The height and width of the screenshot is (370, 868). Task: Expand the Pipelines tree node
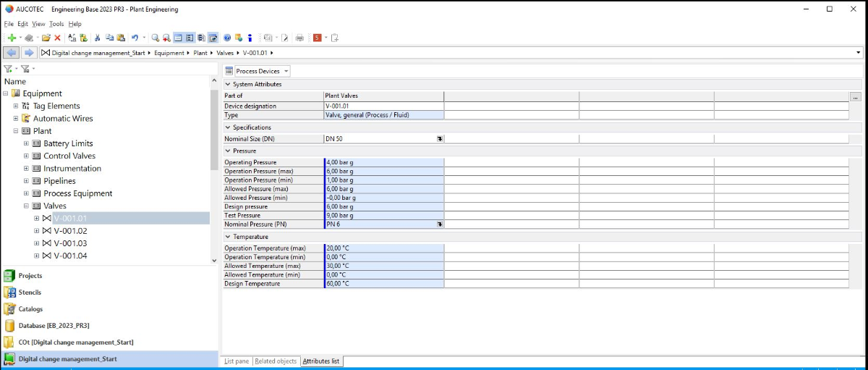(x=27, y=181)
